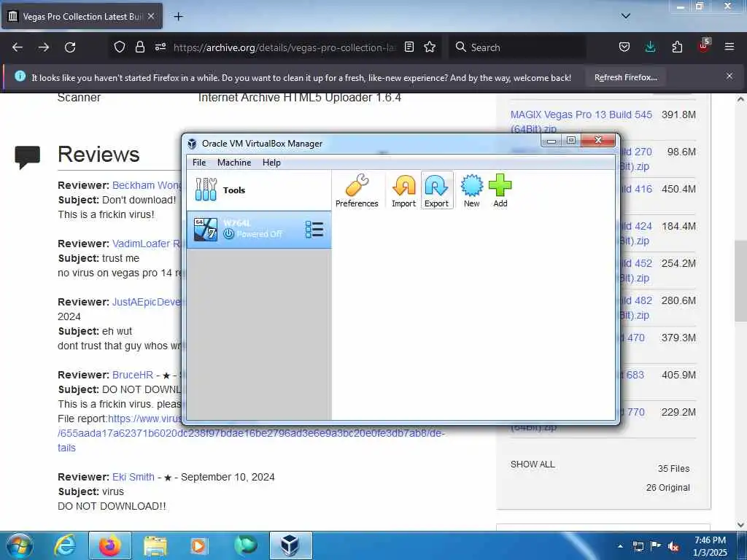Select the W764L virtual machine entry
Image resolution: width=747 pixels, height=560 pixels.
pyautogui.click(x=259, y=230)
